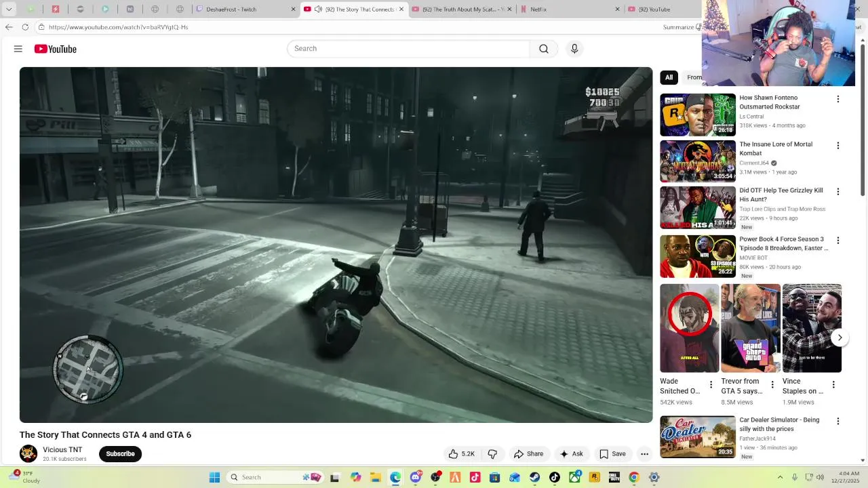Close the Netflix tab
This screenshot has width=868, height=488.
(x=617, y=9)
